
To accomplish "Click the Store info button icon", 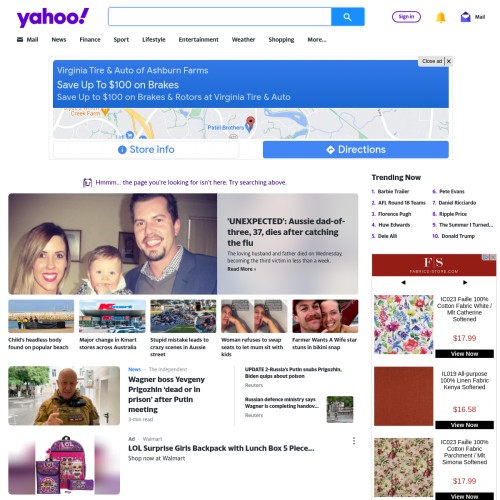I will (122, 150).
